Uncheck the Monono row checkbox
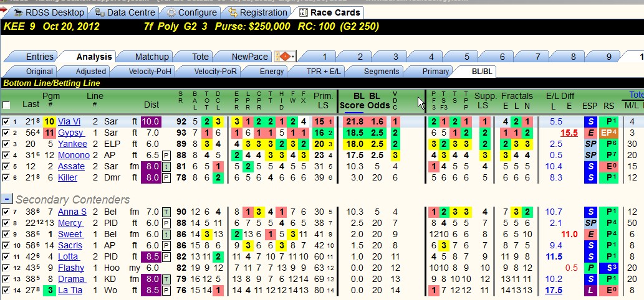This screenshot has width=644, height=300. click(x=6, y=156)
